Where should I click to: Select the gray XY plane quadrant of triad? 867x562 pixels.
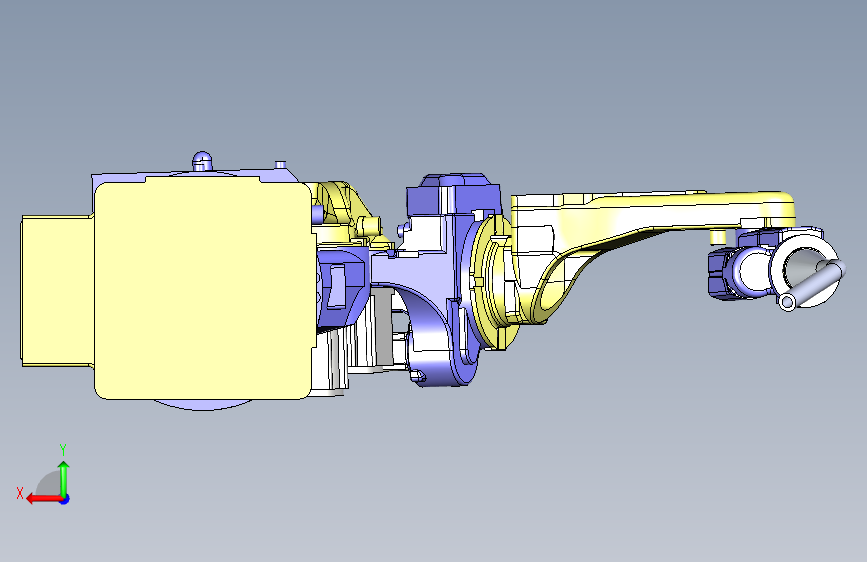coord(50,484)
